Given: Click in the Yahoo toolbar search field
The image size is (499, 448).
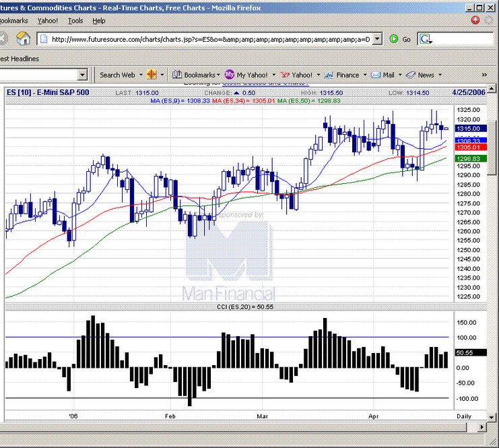Looking at the screenshot, I should click(x=39, y=75).
